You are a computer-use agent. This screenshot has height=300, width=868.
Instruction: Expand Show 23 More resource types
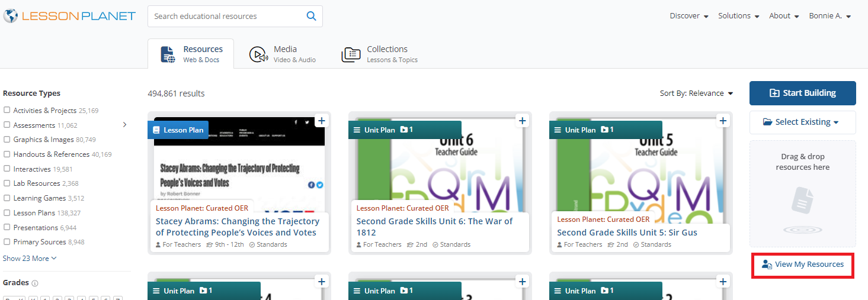[30, 259]
